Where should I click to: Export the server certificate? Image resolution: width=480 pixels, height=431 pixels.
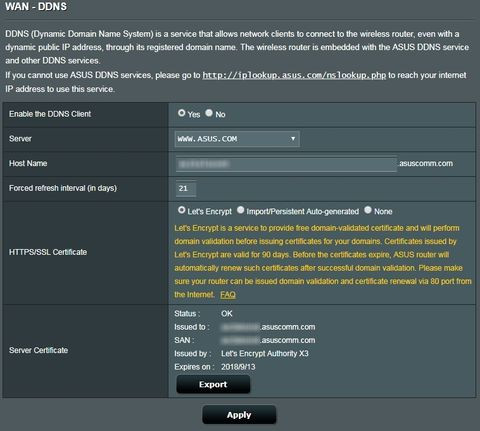213,384
